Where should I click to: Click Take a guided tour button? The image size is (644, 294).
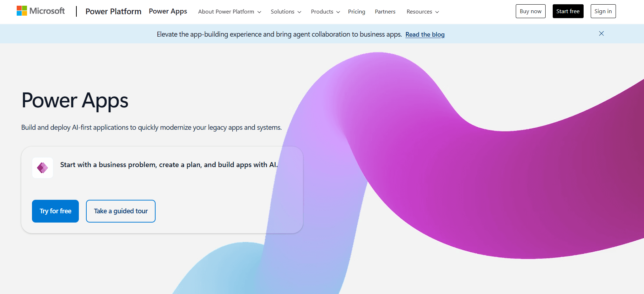tap(121, 211)
